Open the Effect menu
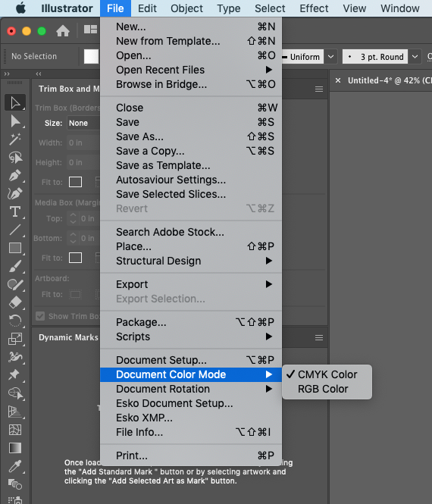 (314, 8)
